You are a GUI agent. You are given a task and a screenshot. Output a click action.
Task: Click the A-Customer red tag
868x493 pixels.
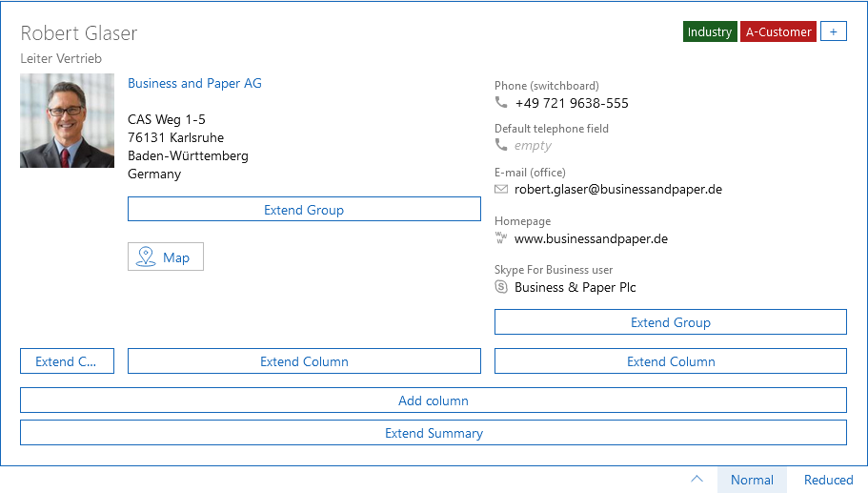(x=778, y=32)
